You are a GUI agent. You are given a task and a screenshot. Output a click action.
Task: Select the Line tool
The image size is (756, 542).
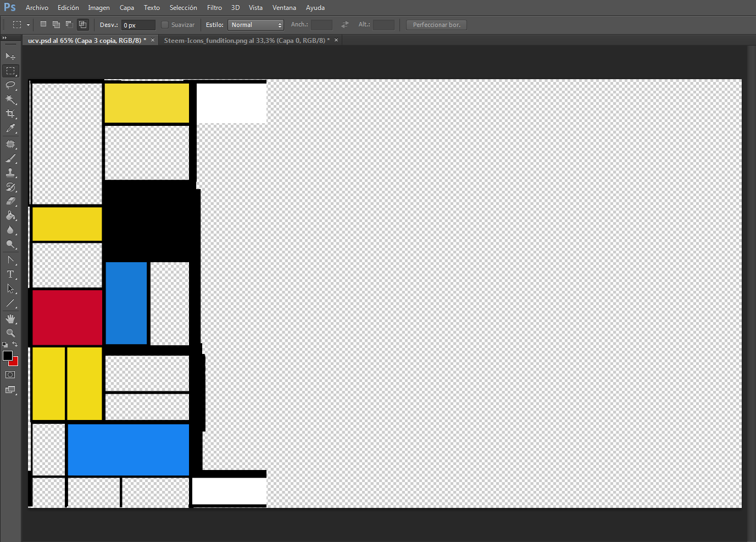tap(10, 303)
